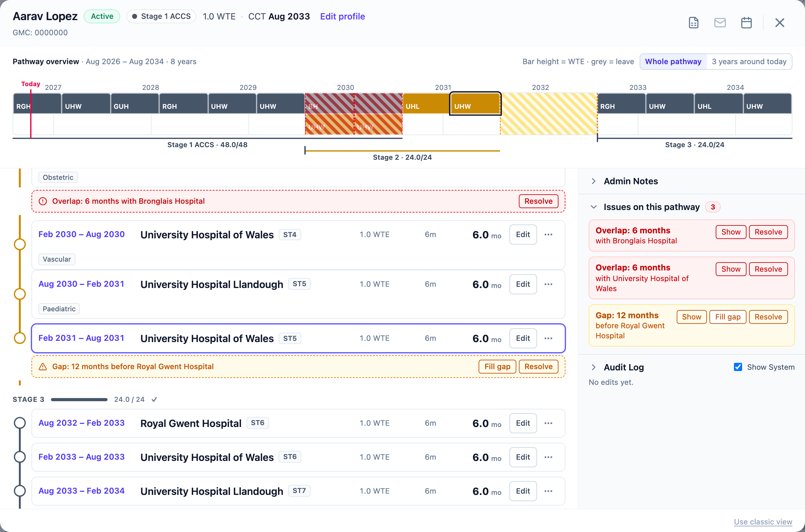Toggle the Show System checkbox

737,367
